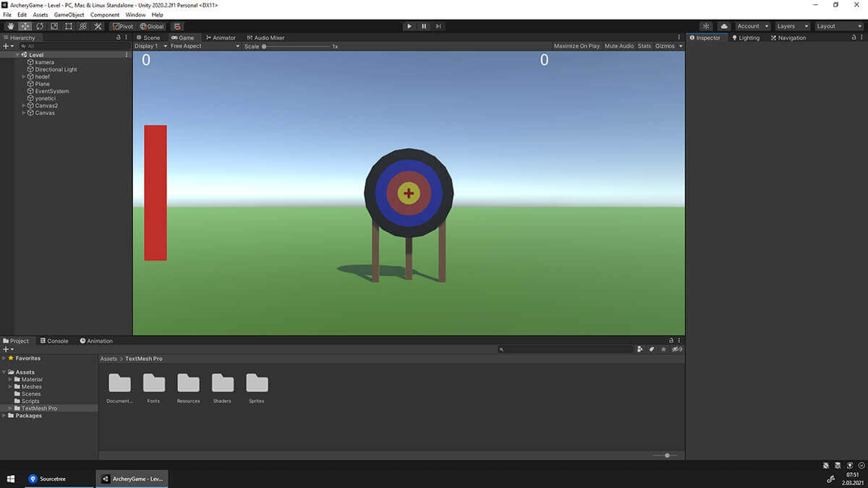Click the Step frame button
This screenshot has height=488, width=868.
click(438, 26)
